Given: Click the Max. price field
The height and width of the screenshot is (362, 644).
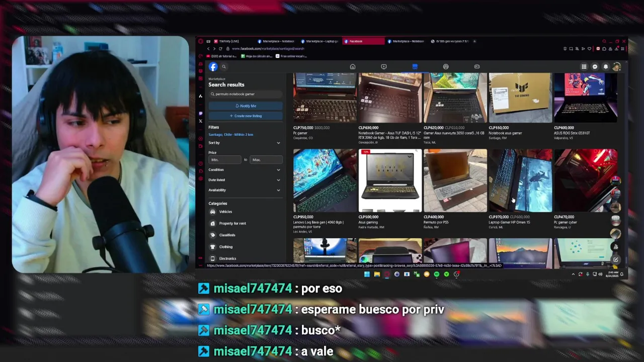Looking at the screenshot, I should click(266, 160).
